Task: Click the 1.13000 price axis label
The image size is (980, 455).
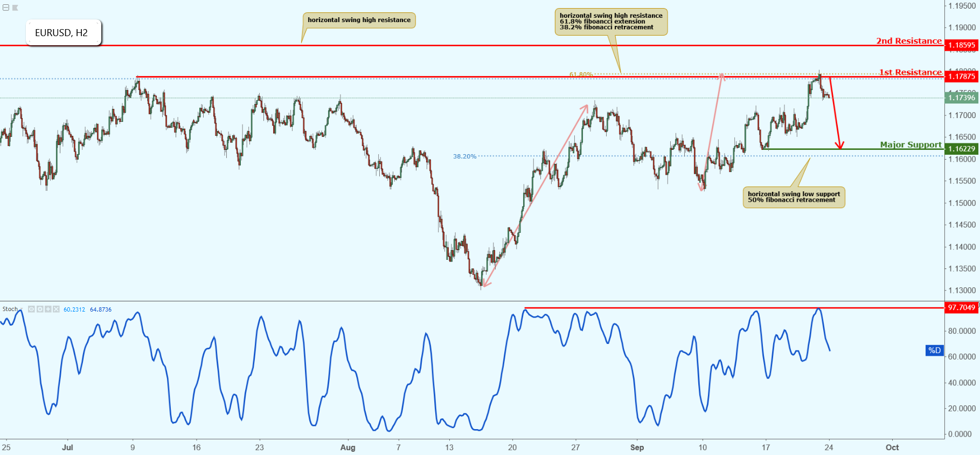Action: (962, 291)
